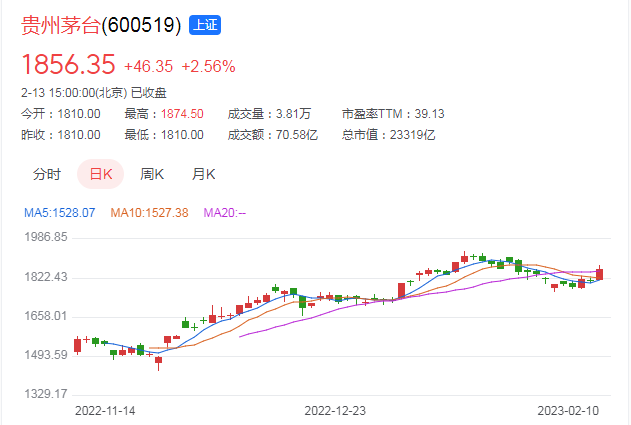The image size is (631, 425).
Task: Click the 今开：1810.00 value
Action: pyautogui.click(x=61, y=114)
